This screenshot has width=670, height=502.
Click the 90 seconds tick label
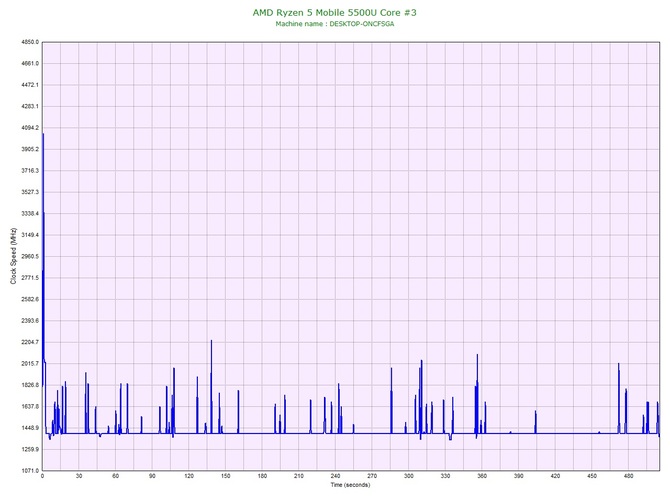coord(152,476)
